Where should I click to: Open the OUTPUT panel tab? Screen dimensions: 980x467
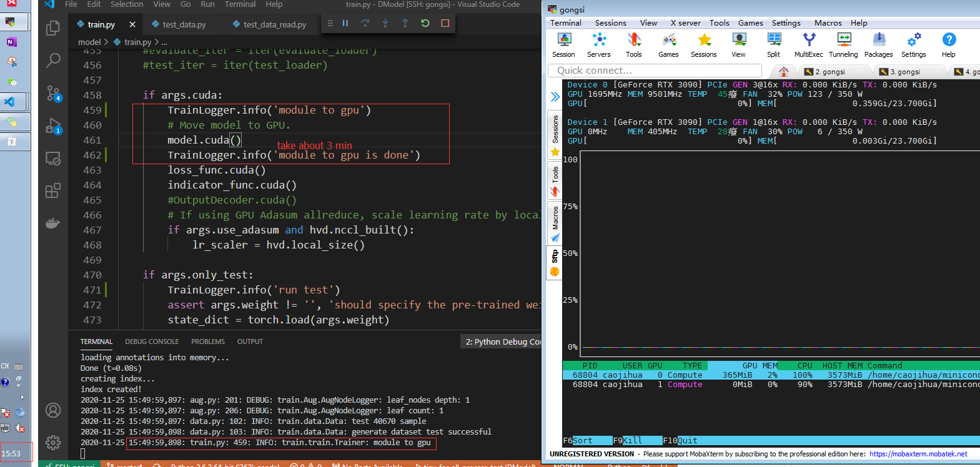pyautogui.click(x=250, y=342)
